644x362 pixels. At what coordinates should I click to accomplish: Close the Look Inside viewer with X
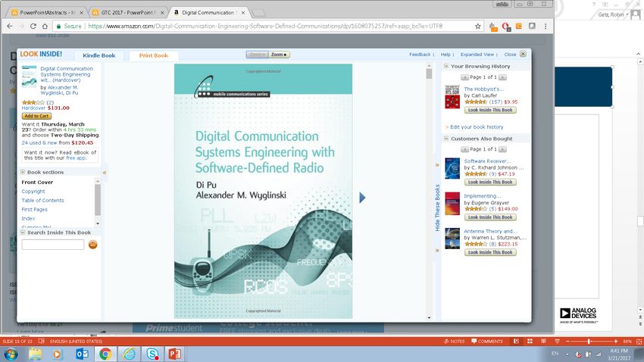[523, 54]
